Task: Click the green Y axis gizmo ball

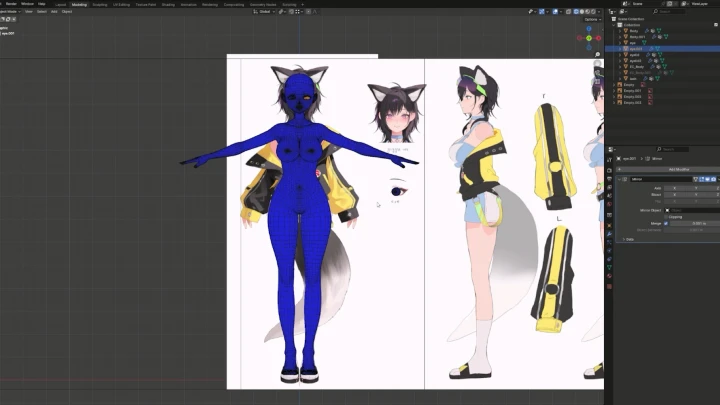Action: tap(589, 38)
